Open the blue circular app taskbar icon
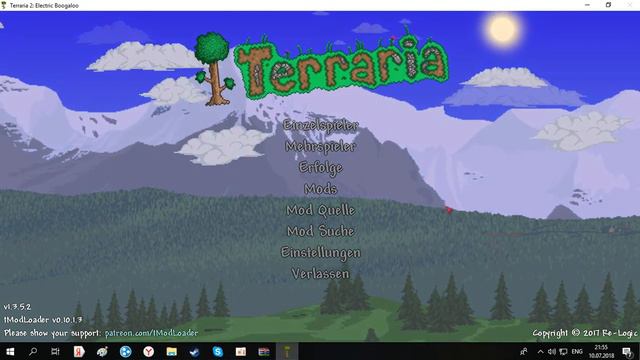 pos(125,351)
